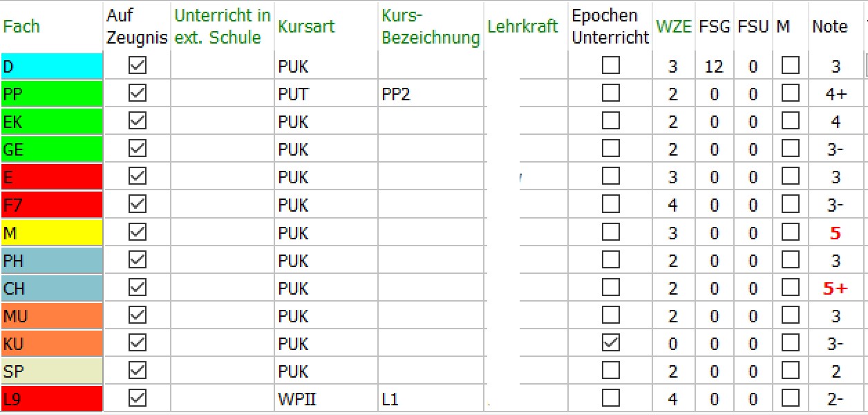Select the yellow M subject cell
Image resolution: width=868 pixels, height=415 pixels.
tap(52, 232)
